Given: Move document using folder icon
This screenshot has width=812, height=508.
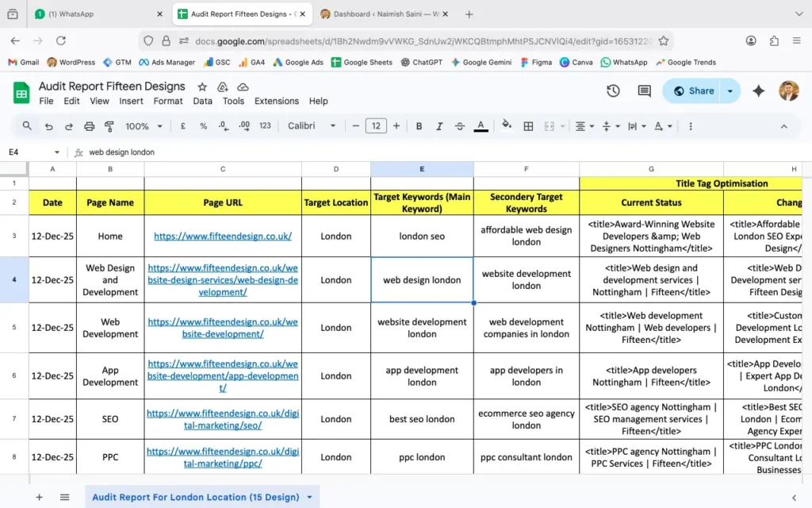Looking at the screenshot, I should pos(223,87).
